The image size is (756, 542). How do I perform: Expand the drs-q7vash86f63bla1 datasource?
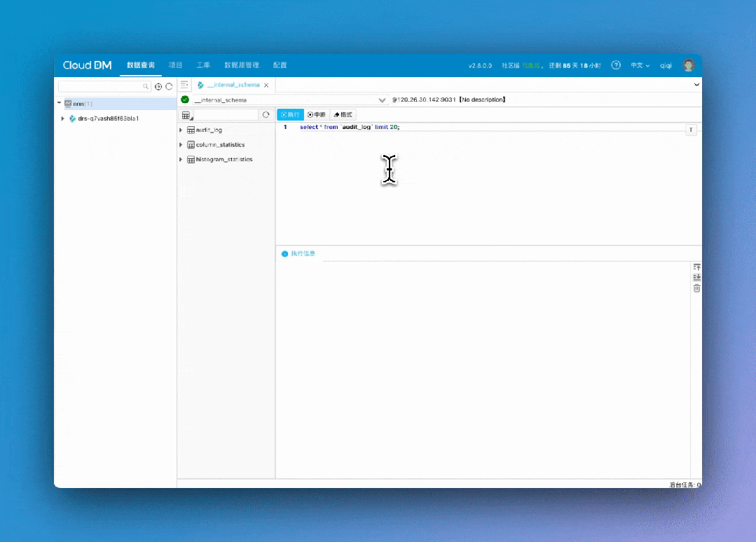coord(62,118)
